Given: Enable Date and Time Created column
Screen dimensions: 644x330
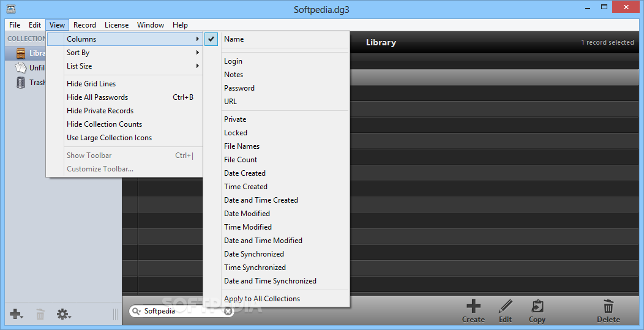Looking at the screenshot, I should point(277,200).
